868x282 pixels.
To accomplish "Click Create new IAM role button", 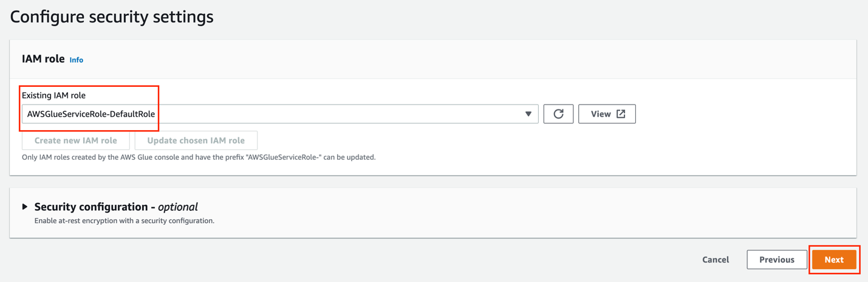I will pos(75,140).
